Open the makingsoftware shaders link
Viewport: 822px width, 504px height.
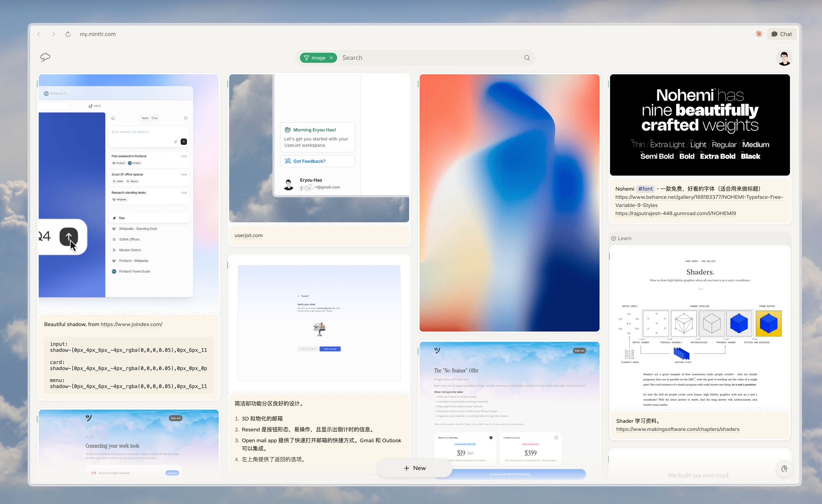tap(677, 429)
